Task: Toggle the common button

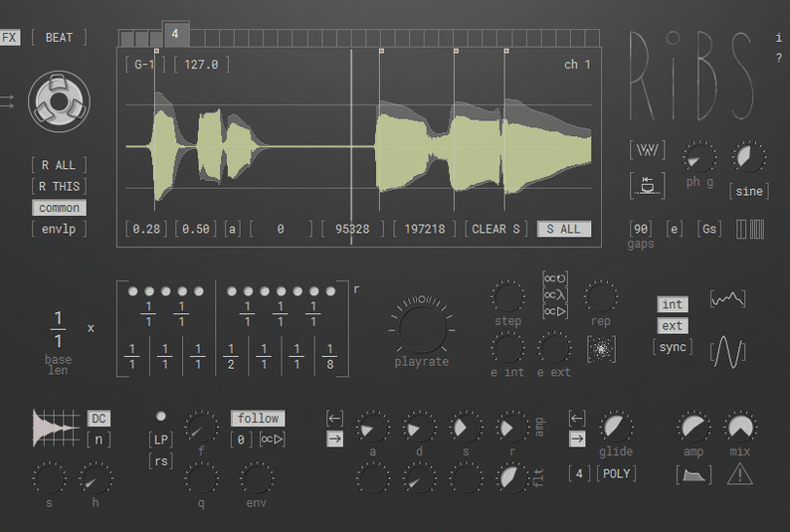Action: 59,208
